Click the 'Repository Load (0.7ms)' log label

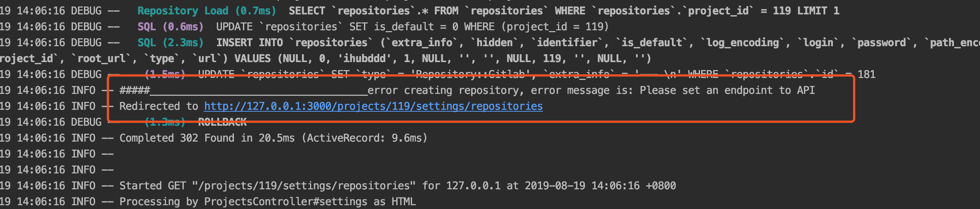tap(206, 11)
